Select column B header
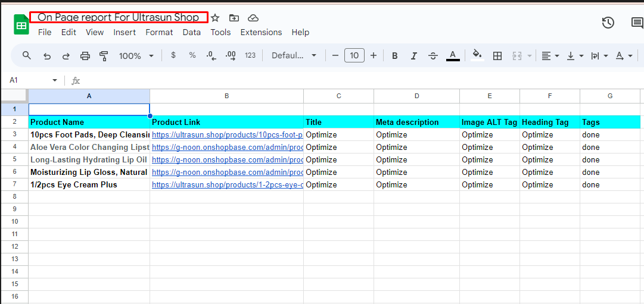644x304 pixels. point(227,96)
